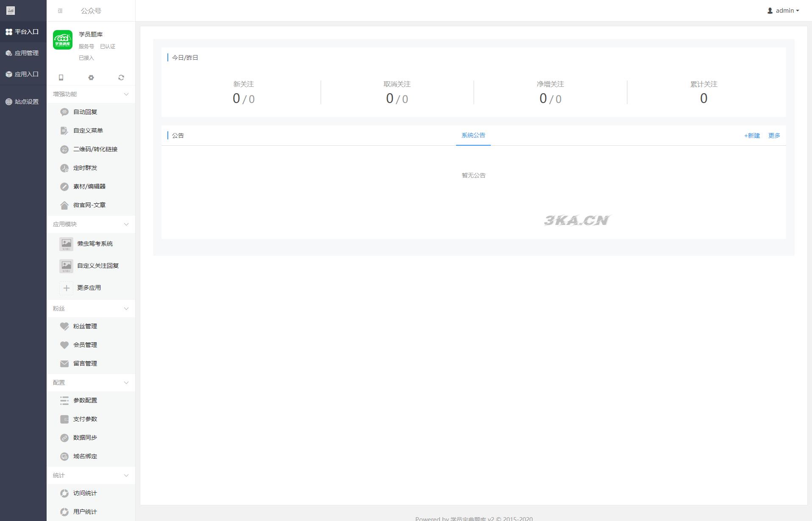Click the 留言管理 envelope icon

coord(64,364)
